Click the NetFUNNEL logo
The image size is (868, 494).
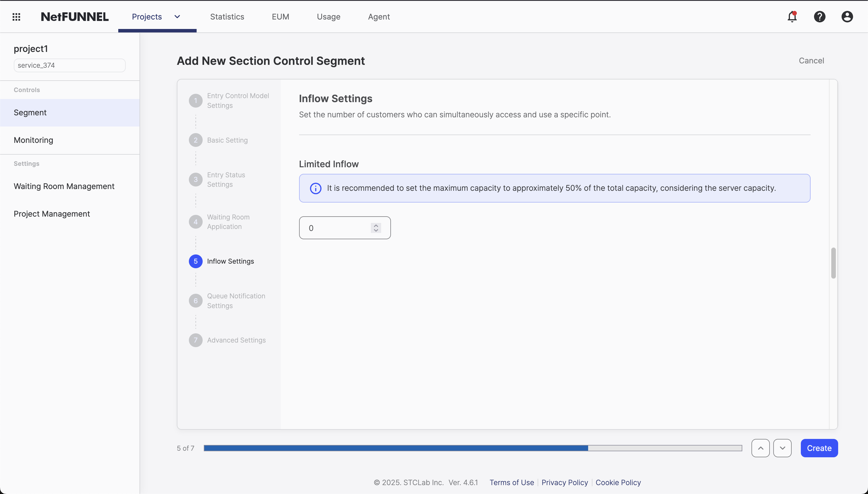coord(74,16)
